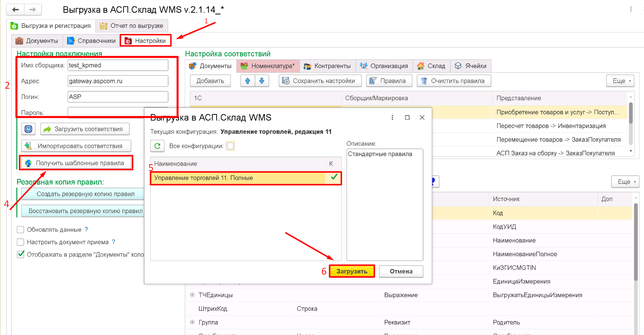
Task: Close the 'Выгрузка в АСП.Склад WMS' dialog
Action: coord(422,118)
